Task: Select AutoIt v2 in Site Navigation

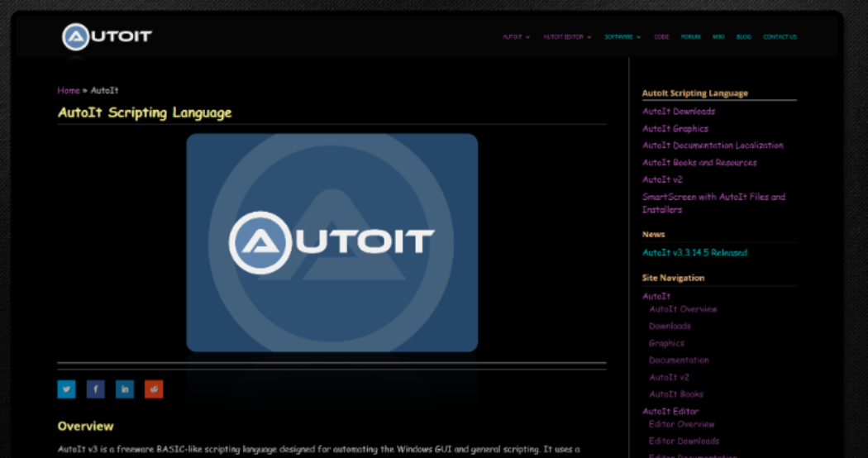Action: (x=670, y=377)
